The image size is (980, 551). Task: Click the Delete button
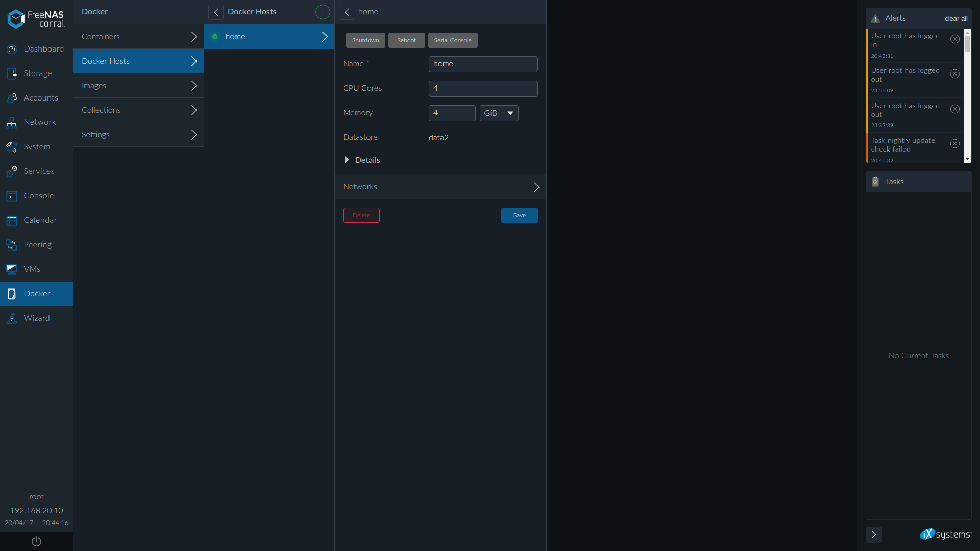click(x=361, y=215)
